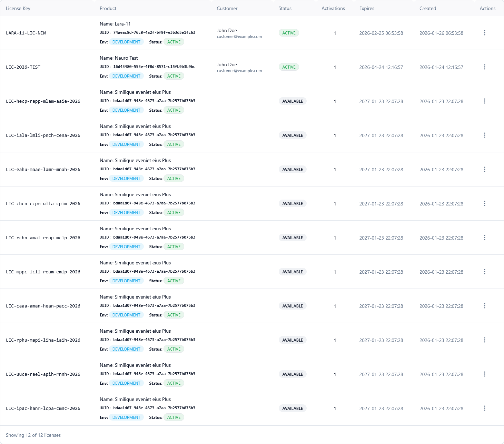This screenshot has width=504, height=444.
Task: Sort by the Created column header
Action: pyautogui.click(x=428, y=8)
